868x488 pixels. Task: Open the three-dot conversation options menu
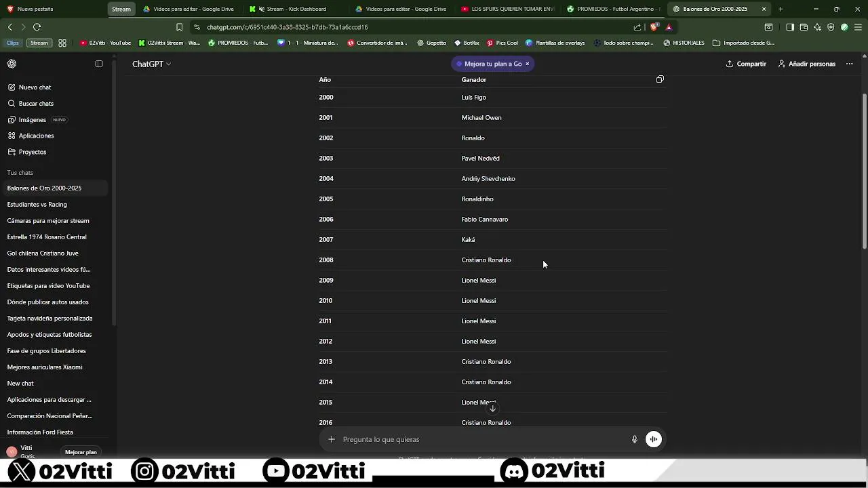850,64
